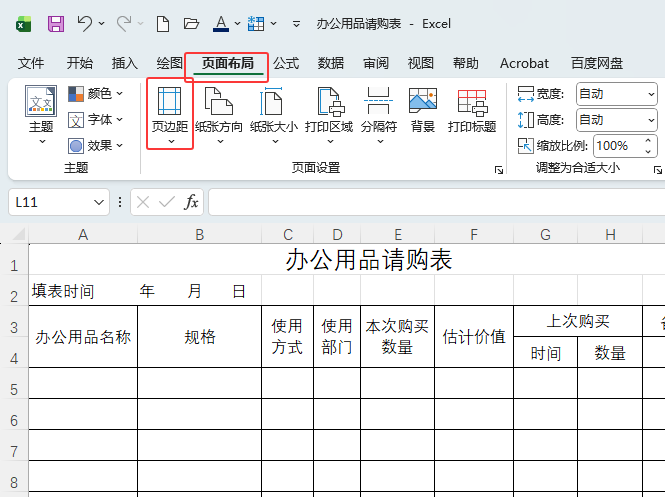
Task: Open the 字体 theme fonts menu
Action: (95, 120)
